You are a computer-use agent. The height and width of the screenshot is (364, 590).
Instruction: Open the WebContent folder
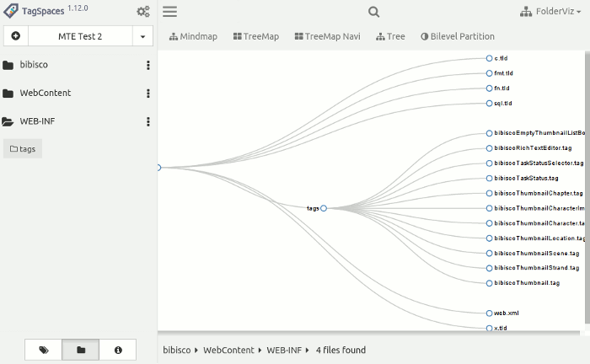click(x=36, y=93)
